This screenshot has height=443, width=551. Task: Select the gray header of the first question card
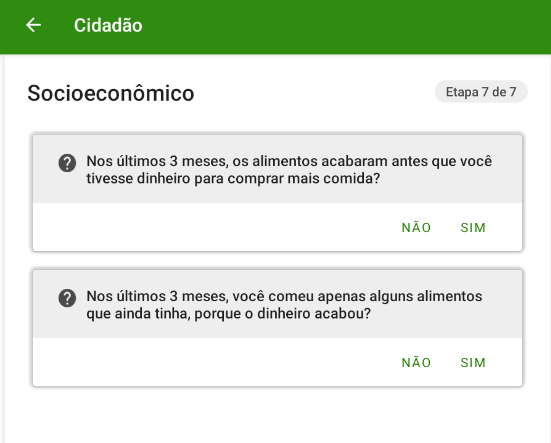(278, 169)
